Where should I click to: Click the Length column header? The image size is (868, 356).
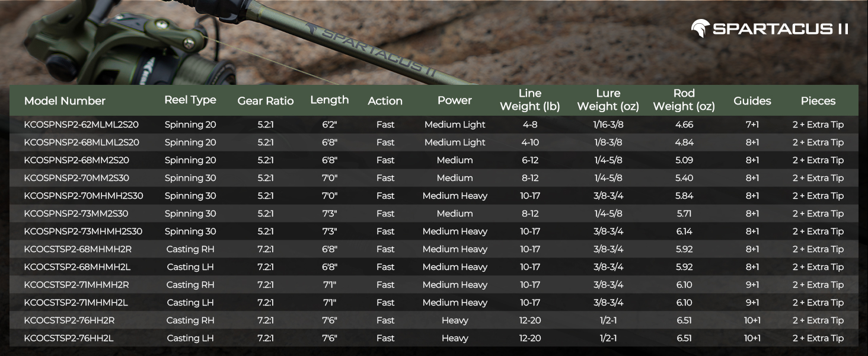[330, 100]
